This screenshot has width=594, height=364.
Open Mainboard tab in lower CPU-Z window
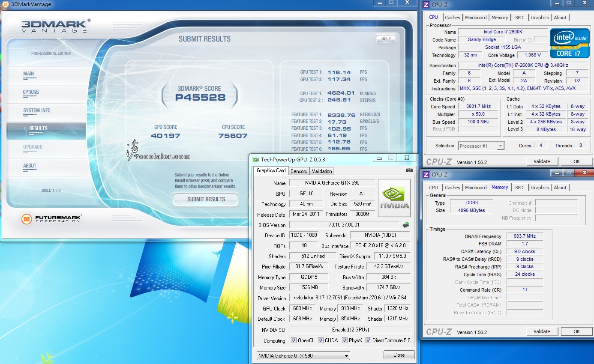coord(476,188)
